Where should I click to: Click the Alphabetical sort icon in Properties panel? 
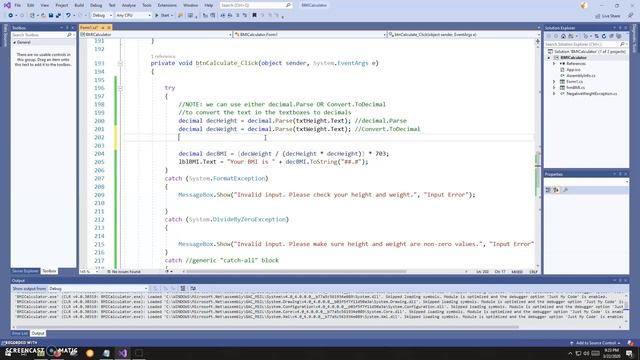(x=556, y=190)
